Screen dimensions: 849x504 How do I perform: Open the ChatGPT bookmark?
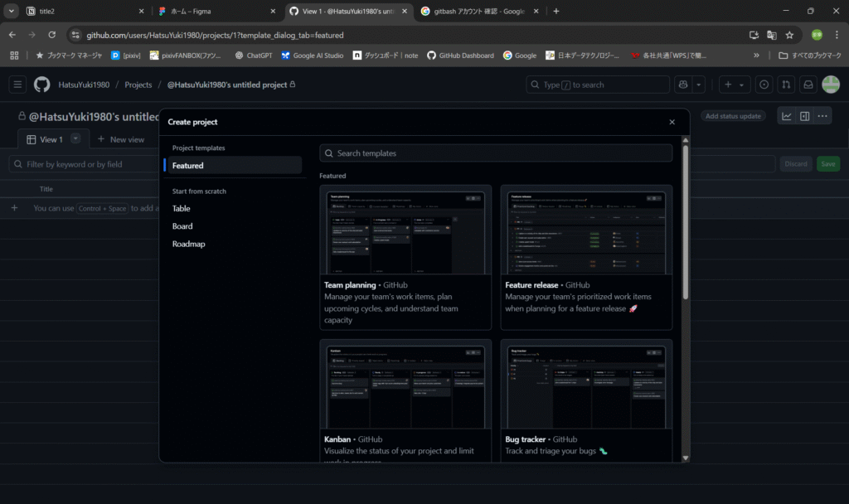click(x=254, y=56)
